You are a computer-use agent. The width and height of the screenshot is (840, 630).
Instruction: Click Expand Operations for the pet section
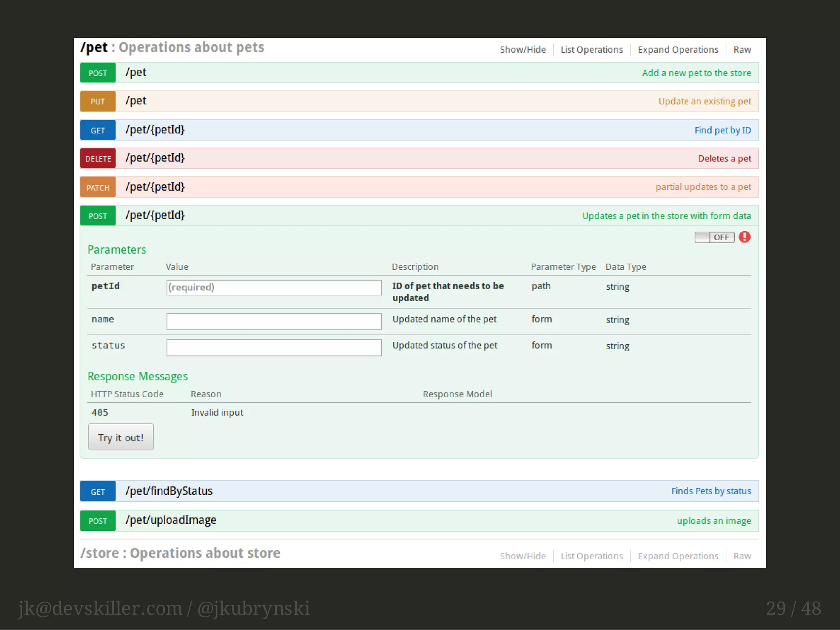click(678, 50)
